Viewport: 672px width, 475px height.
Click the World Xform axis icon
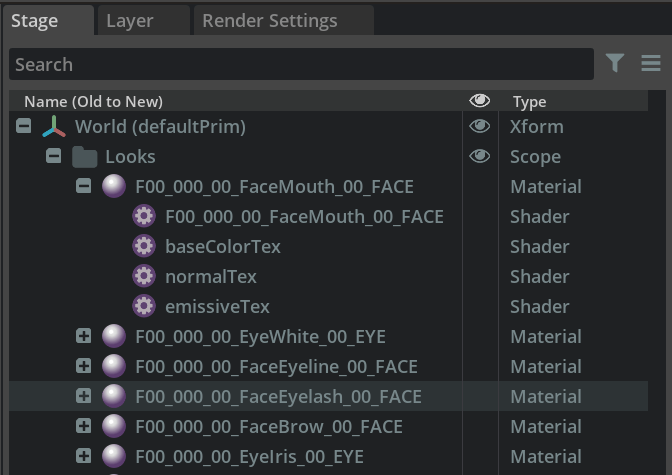54,127
